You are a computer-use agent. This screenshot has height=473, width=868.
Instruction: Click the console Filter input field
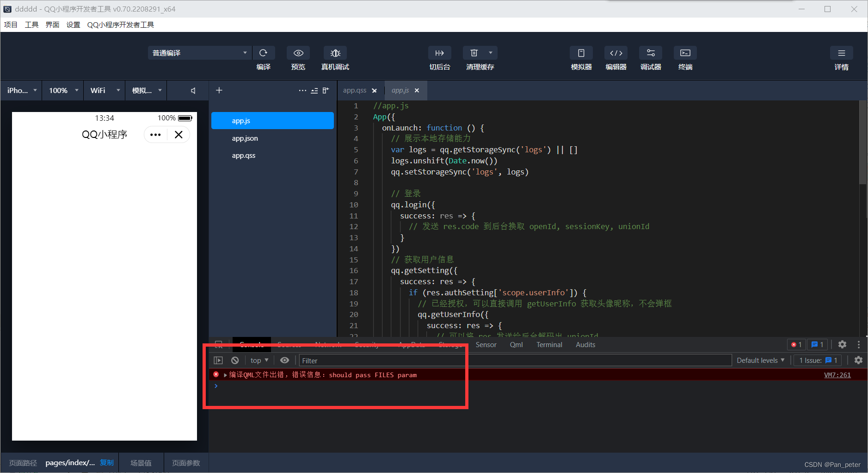(x=515, y=360)
